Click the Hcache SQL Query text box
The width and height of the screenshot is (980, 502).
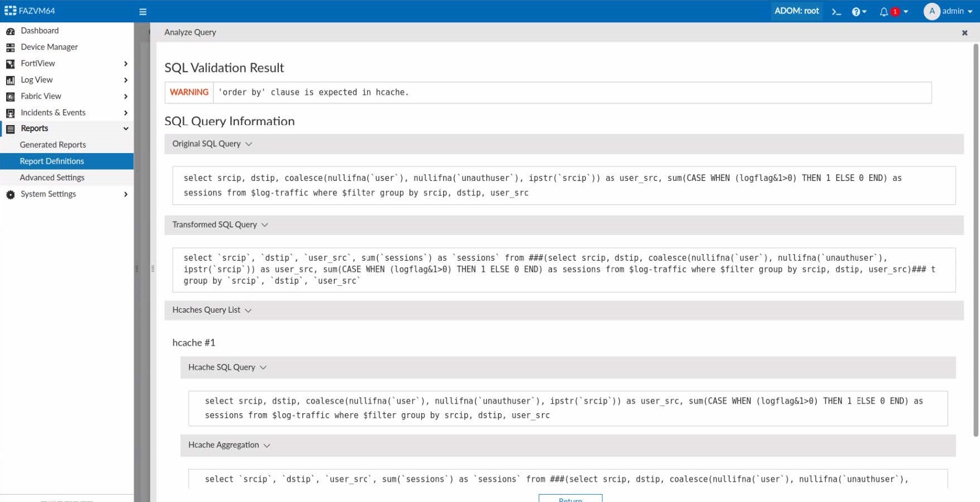pos(568,408)
